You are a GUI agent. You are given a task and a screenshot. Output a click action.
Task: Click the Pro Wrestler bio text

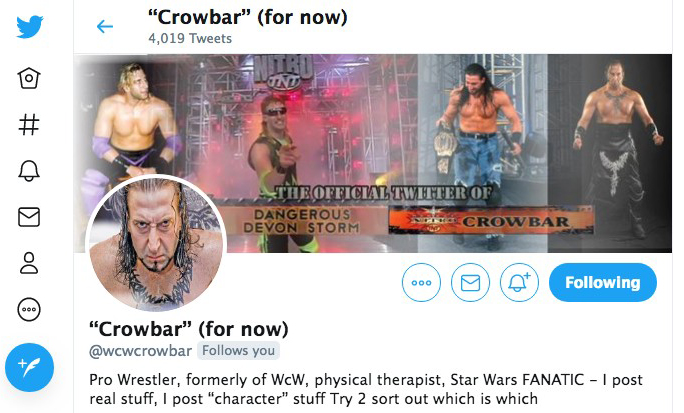tap(366, 389)
